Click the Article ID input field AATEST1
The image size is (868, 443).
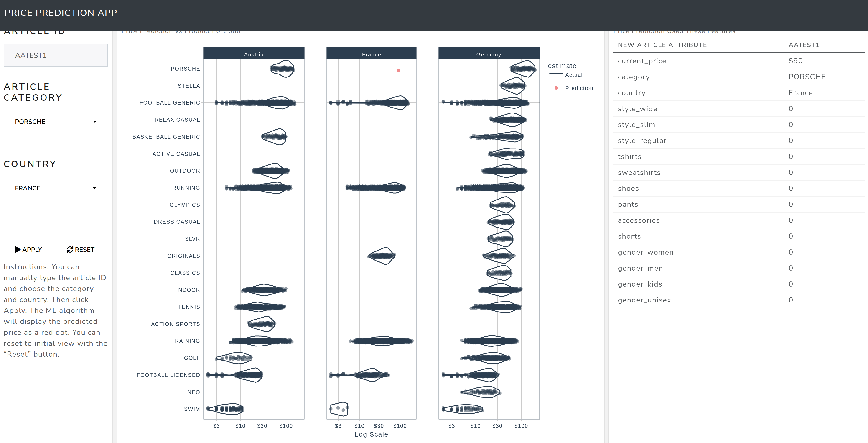pyautogui.click(x=56, y=55)
